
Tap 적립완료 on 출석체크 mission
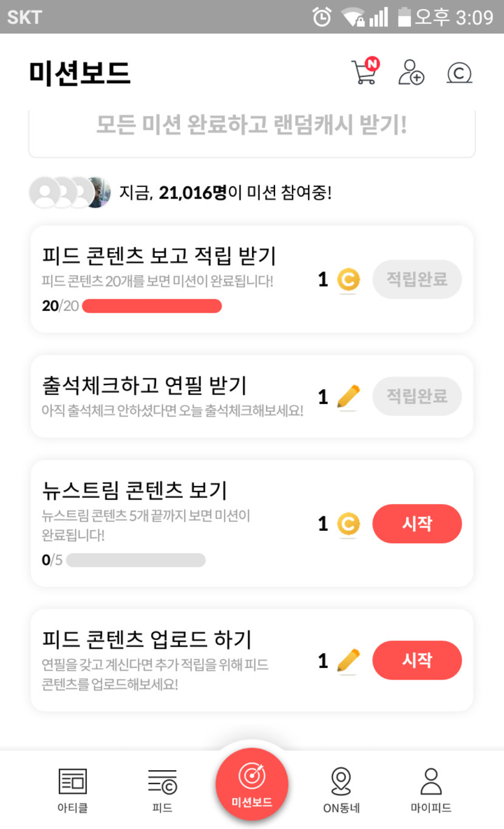tap(417, 397)
